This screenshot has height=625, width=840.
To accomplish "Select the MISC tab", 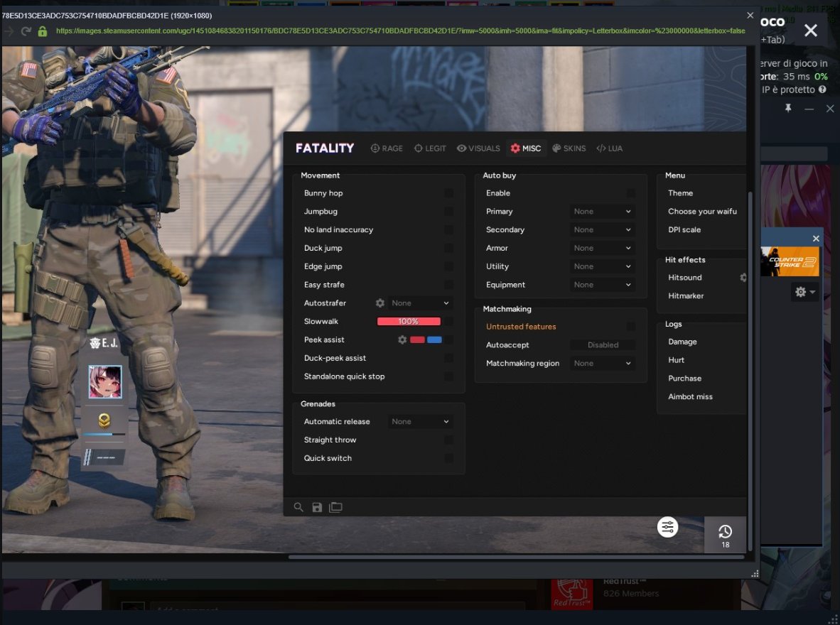I will (526, 148).
